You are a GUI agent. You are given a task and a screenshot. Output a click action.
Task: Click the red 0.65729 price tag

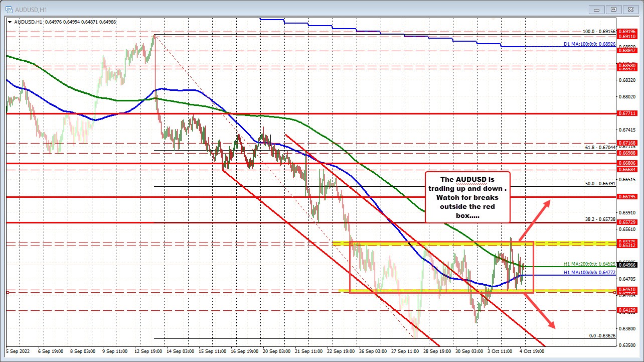[x=628, y=222]
